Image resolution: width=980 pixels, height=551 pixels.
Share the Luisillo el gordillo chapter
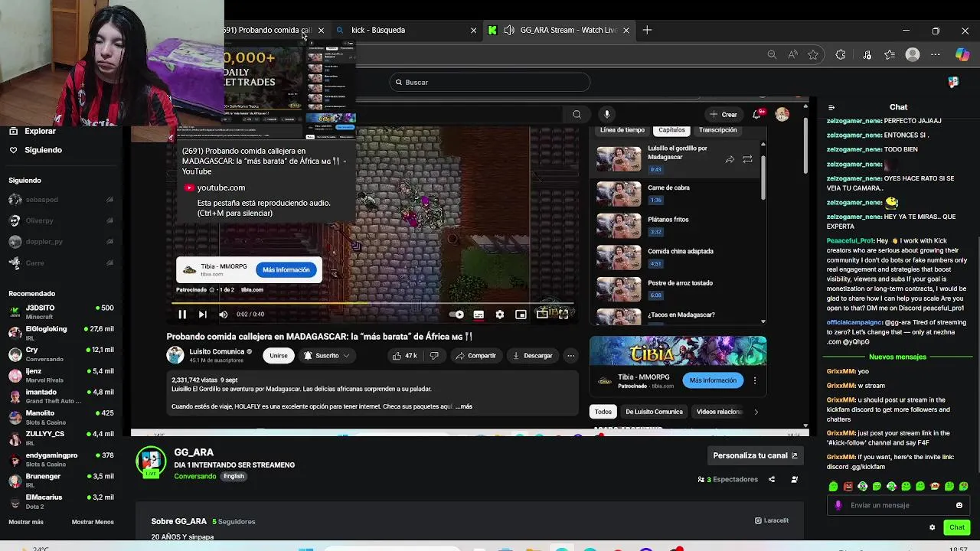click(x=730, y=159)
